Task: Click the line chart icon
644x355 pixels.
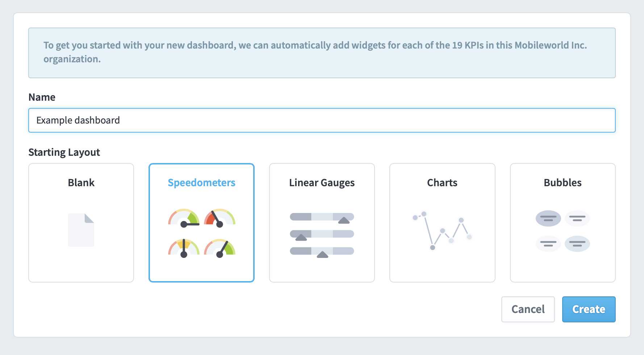Action: 442,231
